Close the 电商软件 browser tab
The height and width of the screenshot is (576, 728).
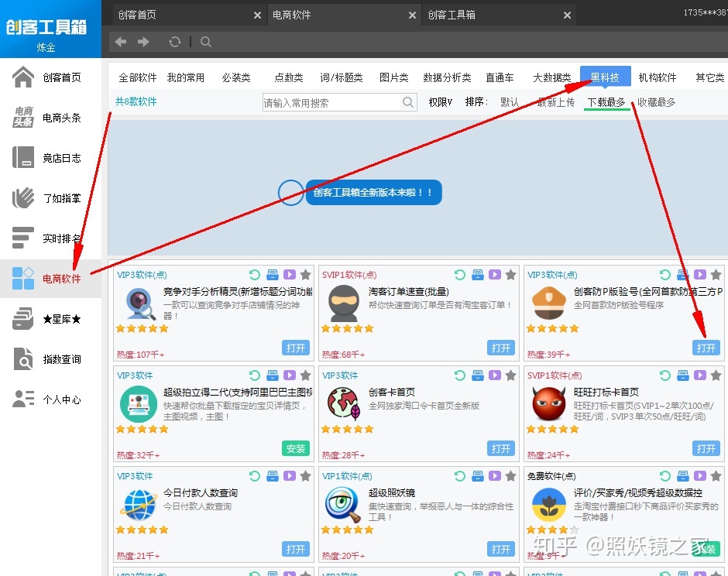412,15
